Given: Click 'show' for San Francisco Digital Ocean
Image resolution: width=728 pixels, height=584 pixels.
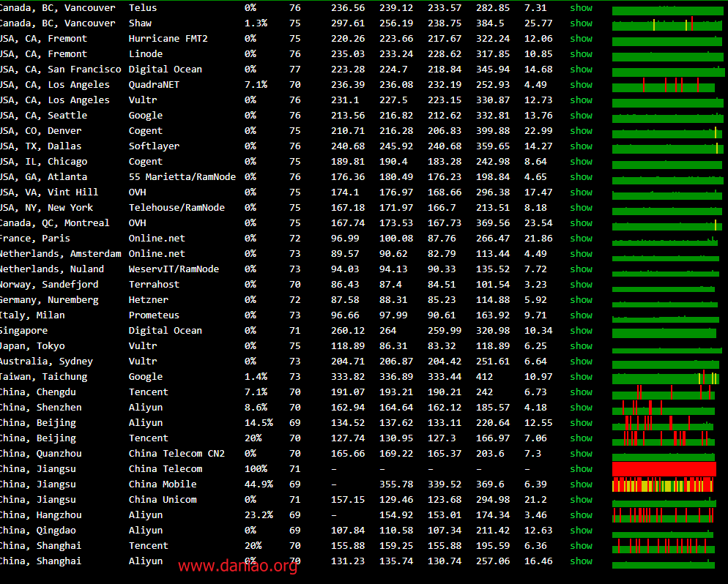Looking at the screenshot, I should pos(581,69).
